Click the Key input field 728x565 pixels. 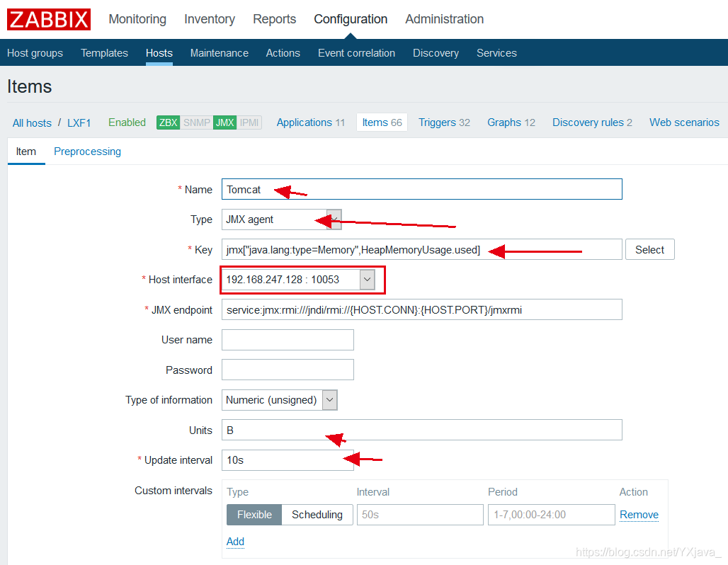click(421, 250)
